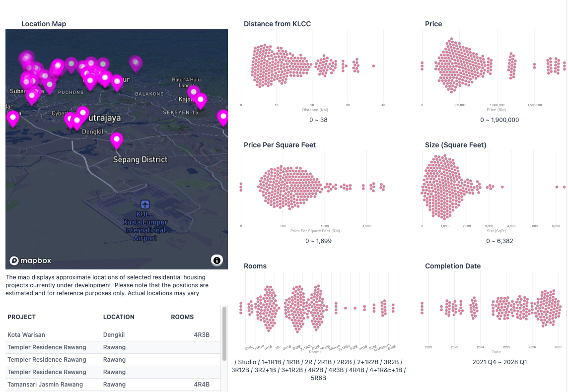Open the map attribution info icon
The image size is (568, 392).
click(x=217, y=260)
